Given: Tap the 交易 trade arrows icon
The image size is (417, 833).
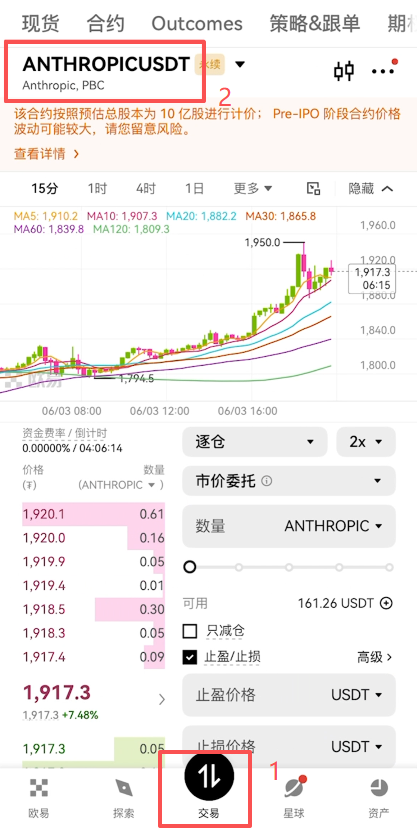Looking at the screenshot, I should pos(209,777).
